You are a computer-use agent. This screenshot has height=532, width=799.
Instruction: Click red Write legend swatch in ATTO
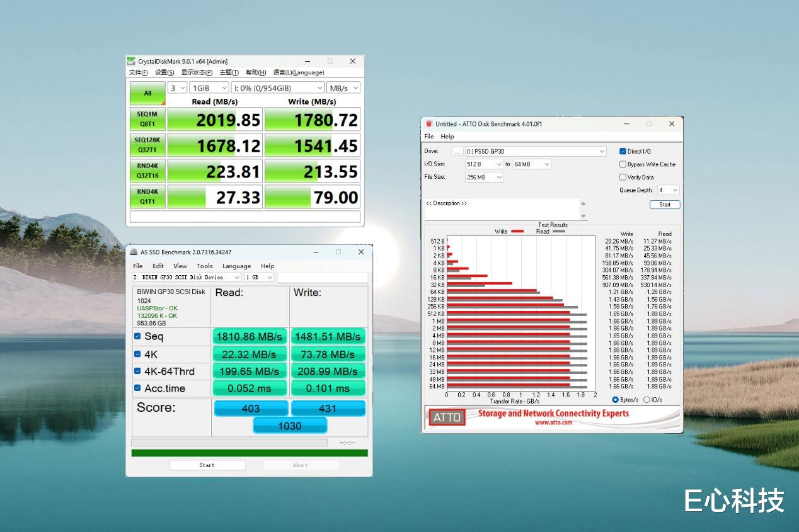(x=517, y=232)
